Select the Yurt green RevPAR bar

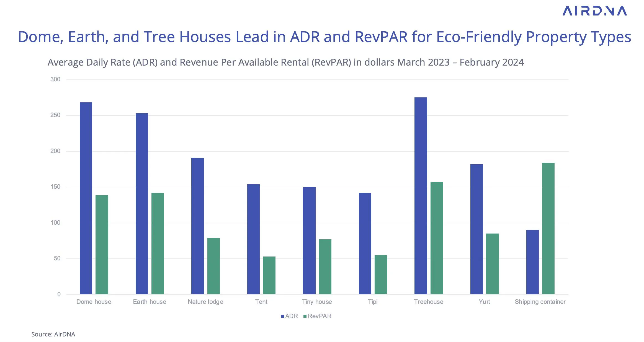(x=493, y=264)
